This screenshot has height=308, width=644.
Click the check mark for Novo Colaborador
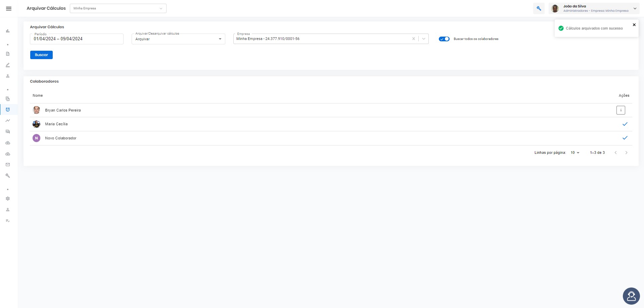[625, 138]
